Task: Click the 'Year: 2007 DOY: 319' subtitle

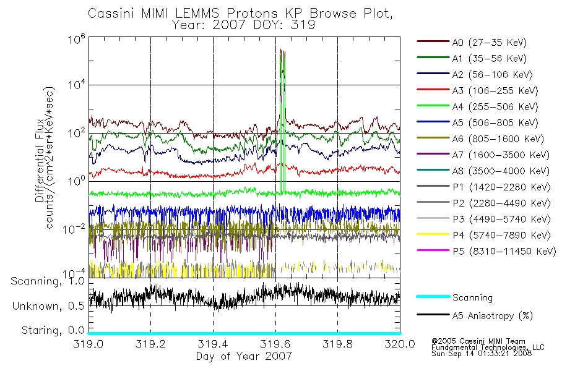Action: point(243,25)
